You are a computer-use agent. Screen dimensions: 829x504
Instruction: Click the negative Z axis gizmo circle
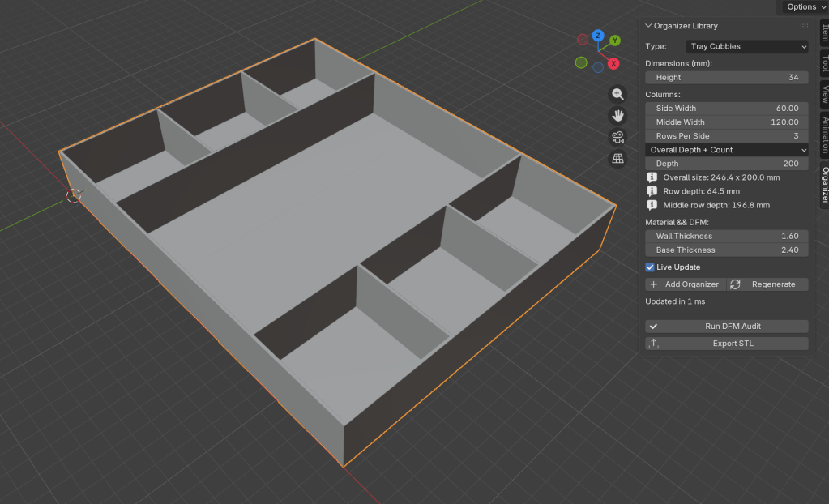[598, 68]
